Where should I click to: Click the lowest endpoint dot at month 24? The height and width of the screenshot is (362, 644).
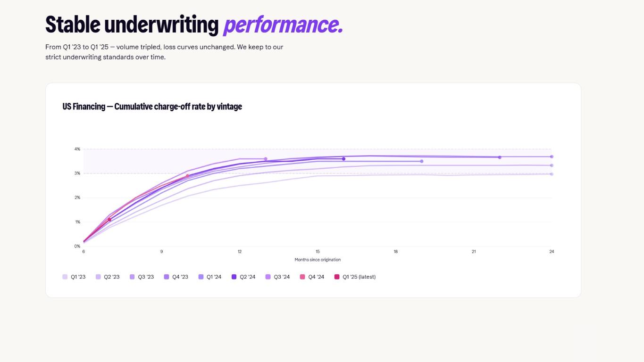[552, 174]
